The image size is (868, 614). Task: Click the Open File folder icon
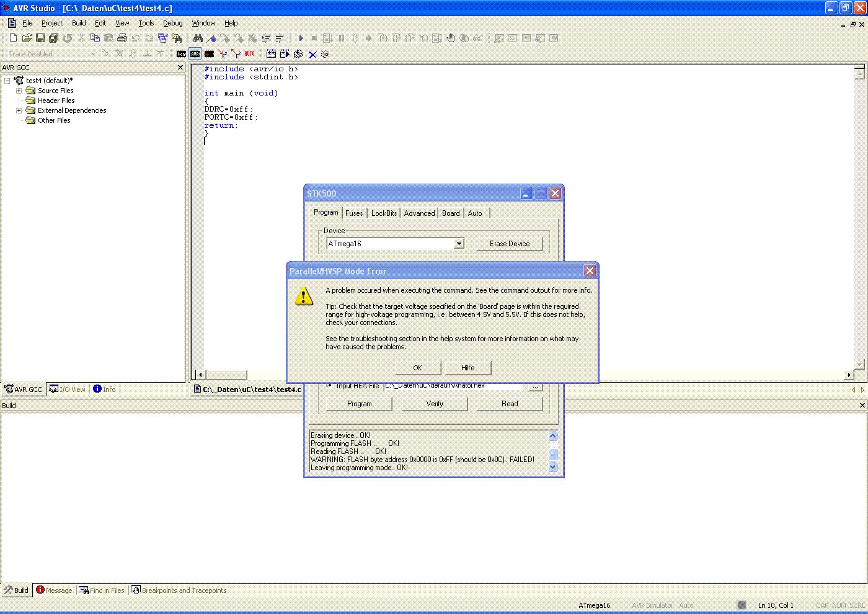coord(27,38)
